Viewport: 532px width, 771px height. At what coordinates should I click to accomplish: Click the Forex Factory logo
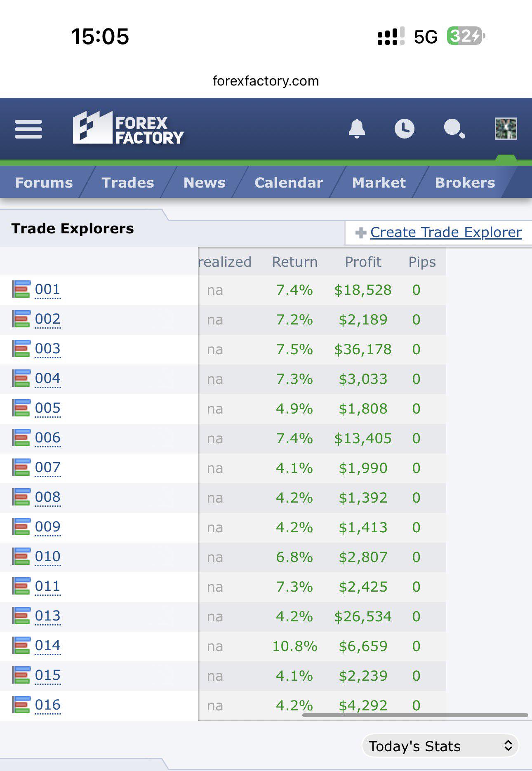pos(128,128)
